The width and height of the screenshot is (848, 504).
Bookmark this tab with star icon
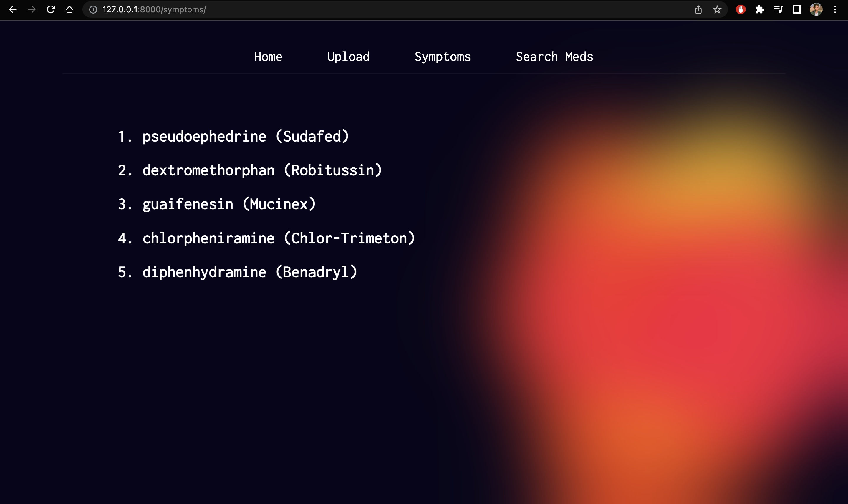coord(717,9)
